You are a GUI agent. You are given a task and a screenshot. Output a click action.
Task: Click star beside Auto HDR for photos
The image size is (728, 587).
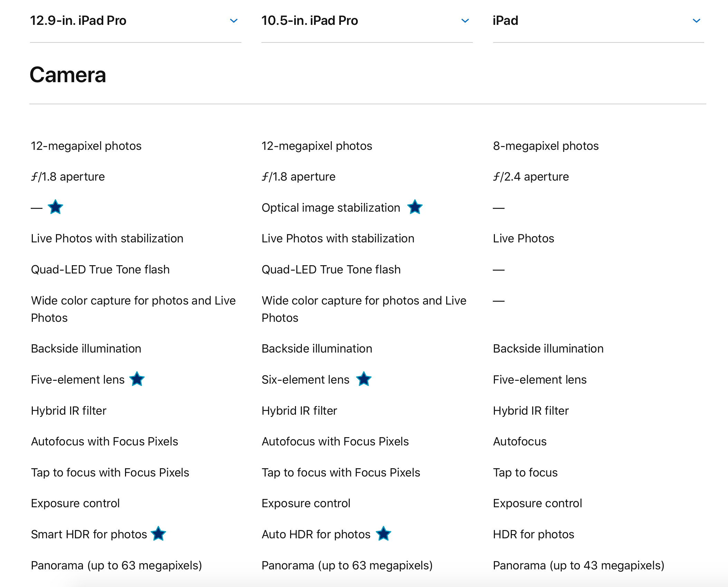(x=383, y=534)
